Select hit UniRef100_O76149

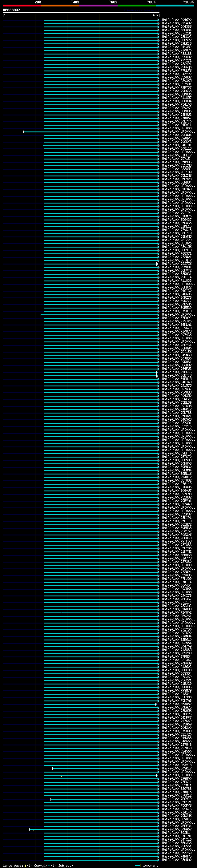pos(176,483)
